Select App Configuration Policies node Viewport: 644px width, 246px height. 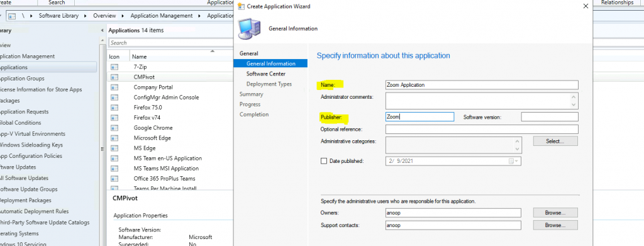[31, 156]
